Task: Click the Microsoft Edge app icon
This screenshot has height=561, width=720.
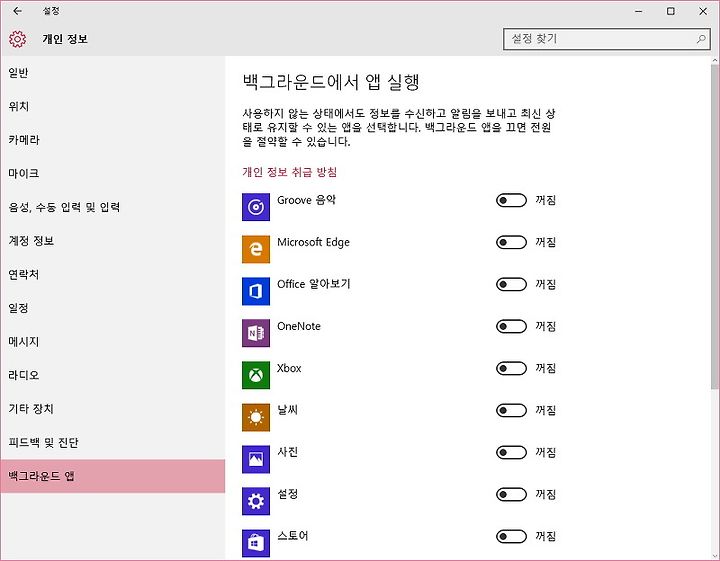Action: (x=256, y=249)
